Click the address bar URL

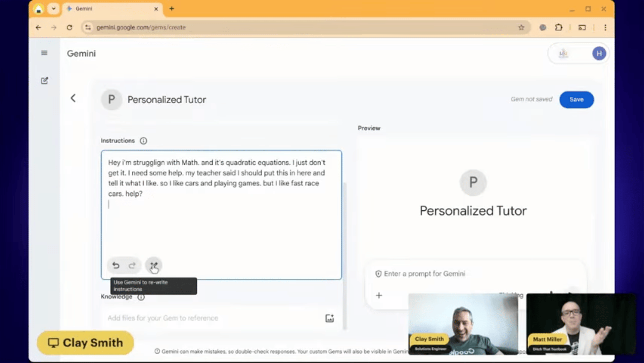click(x=141, y=28)
